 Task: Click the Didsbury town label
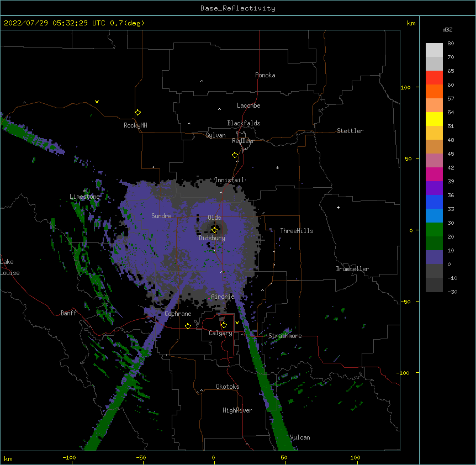(211, 238)
